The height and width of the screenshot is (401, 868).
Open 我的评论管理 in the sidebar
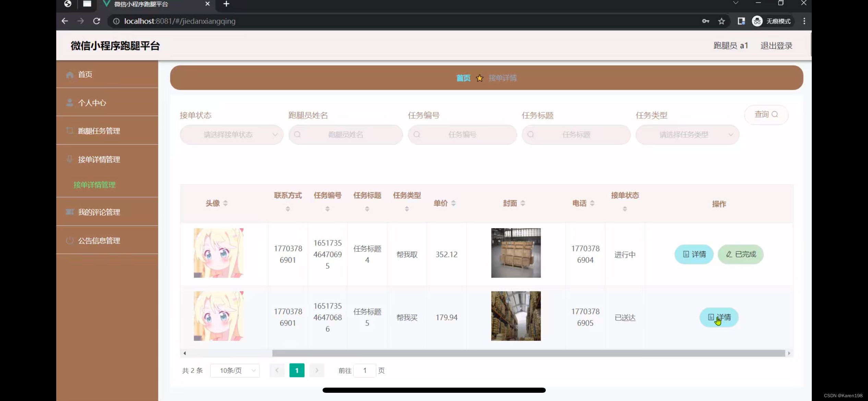[x=107, y=212]
